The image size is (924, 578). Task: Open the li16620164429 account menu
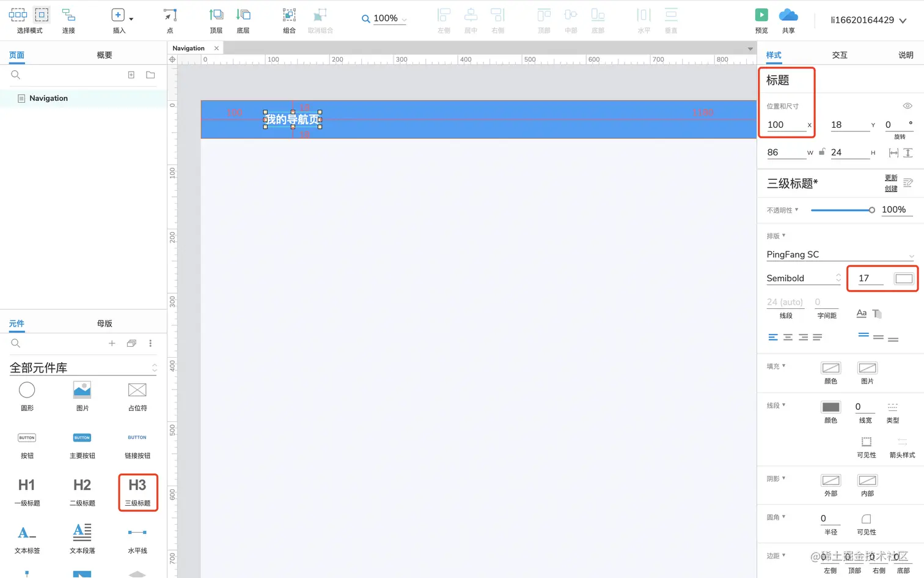coord(868,19)
